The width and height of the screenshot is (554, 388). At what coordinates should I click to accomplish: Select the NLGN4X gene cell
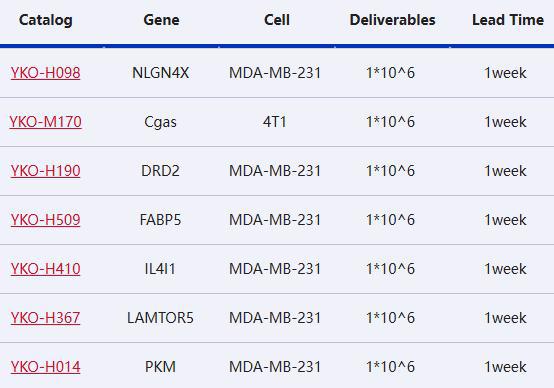(x=160, y=73)
